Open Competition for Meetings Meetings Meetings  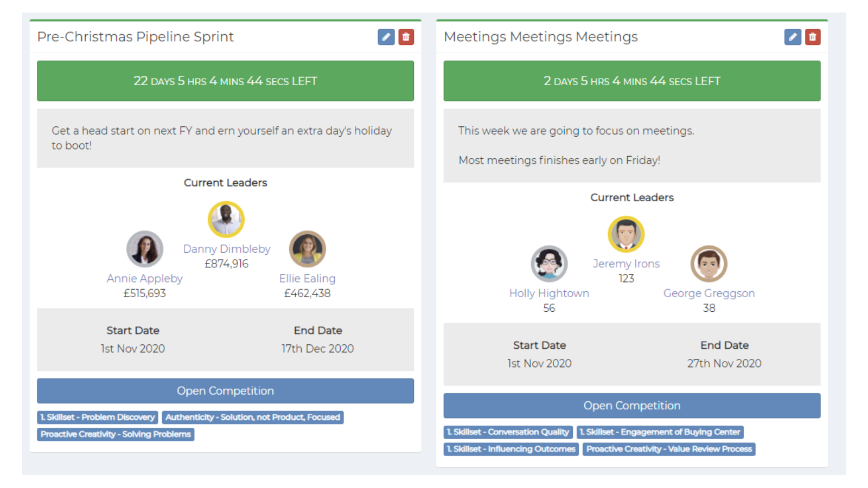(x=631, y=406)
